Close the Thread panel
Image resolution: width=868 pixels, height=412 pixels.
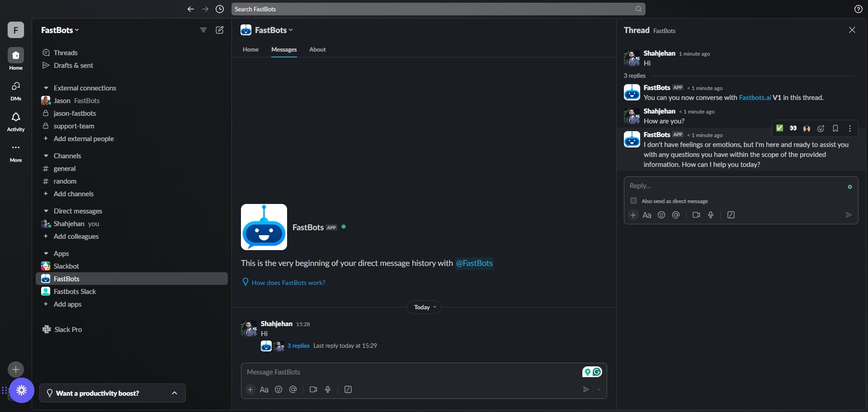point(852,30)
